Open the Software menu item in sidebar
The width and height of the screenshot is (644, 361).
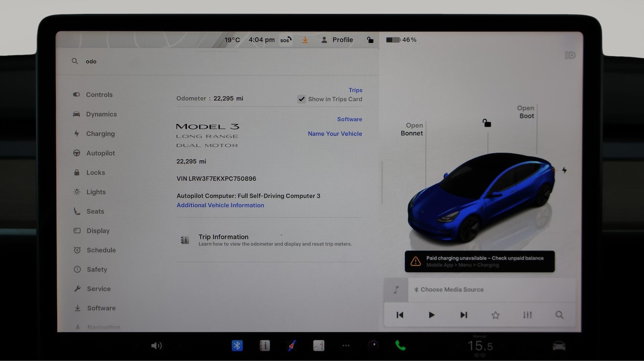[94, 308]
